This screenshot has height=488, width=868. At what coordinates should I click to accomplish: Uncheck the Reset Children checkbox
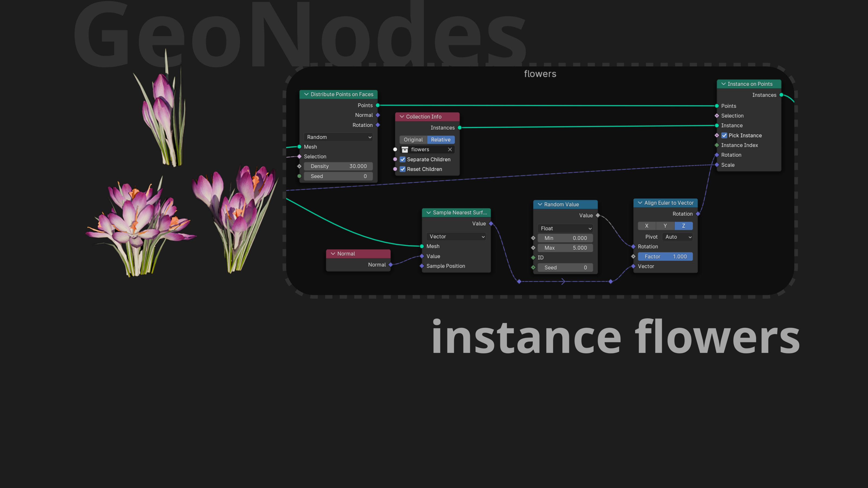[403, 169]
